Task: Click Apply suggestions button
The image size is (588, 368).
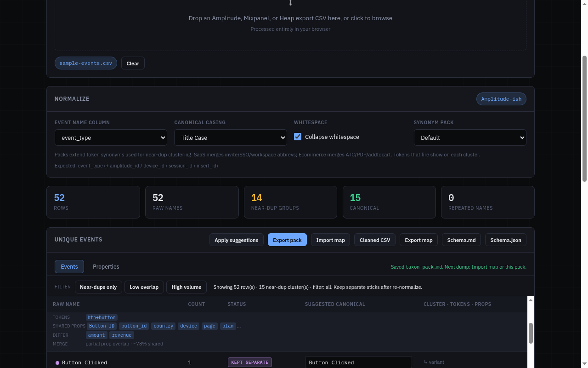Action: (237, 240)
